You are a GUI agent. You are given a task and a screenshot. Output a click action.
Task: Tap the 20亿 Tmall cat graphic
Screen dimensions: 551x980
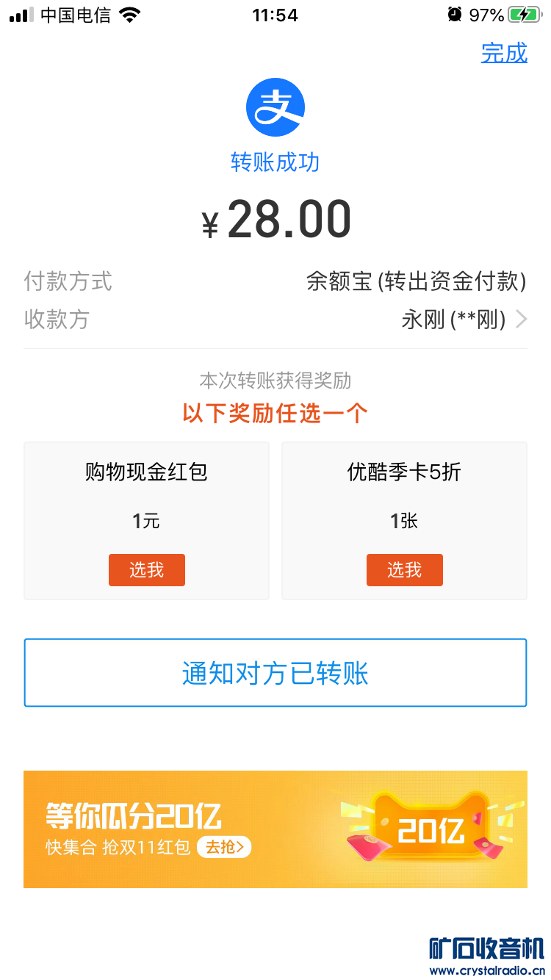pyautogui.click(x=431, y=827)
